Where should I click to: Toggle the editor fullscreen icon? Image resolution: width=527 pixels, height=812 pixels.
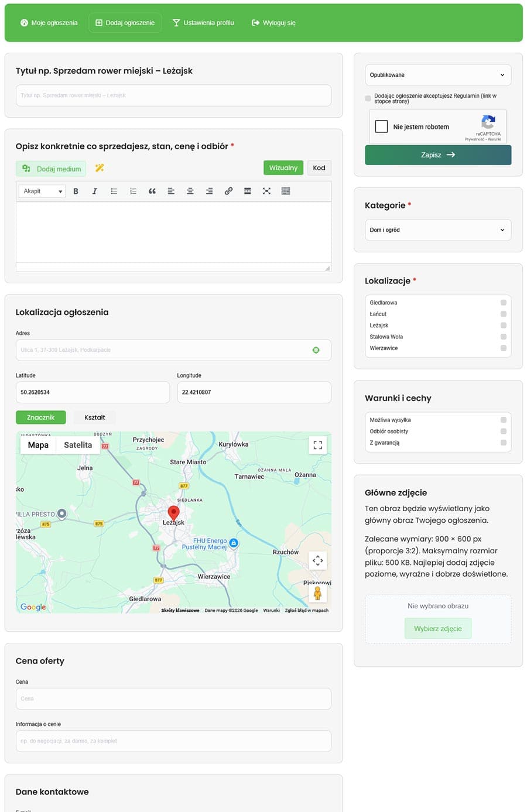(x=266, y=191)
